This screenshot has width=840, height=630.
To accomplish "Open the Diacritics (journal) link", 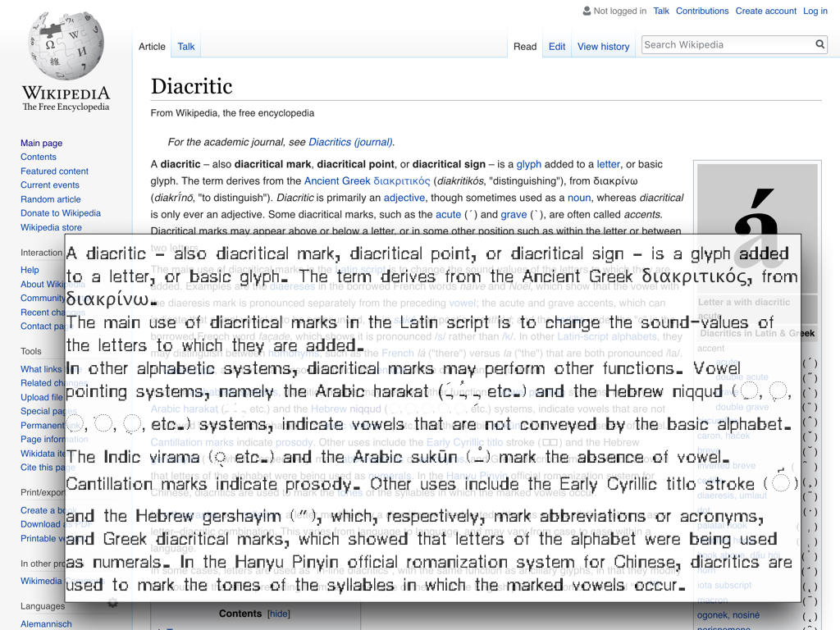I will [350, 142].
